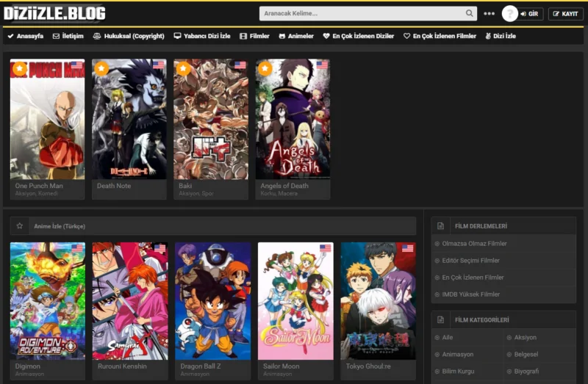Open Olmazsa Olmaz Filmler link

point(474,244)
